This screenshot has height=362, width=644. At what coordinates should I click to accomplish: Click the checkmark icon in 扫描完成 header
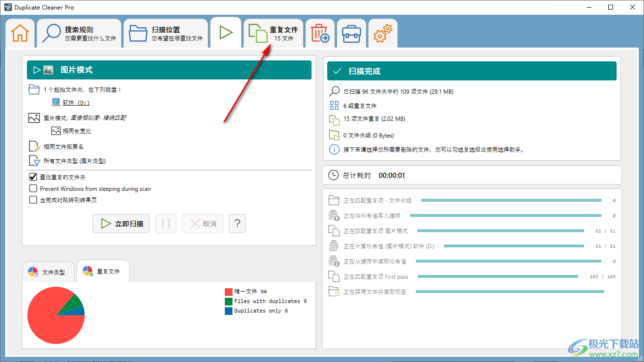(337, 71)
